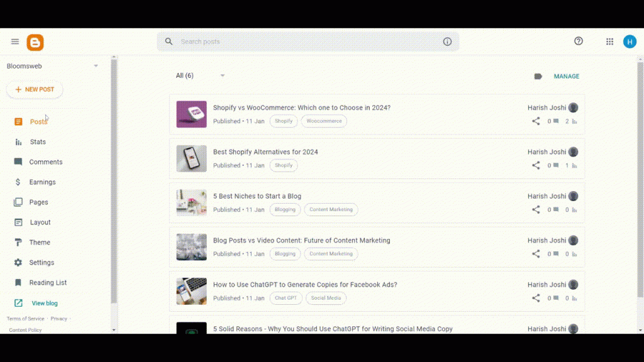Click the NEW POST button

click(x=35, y=89)
